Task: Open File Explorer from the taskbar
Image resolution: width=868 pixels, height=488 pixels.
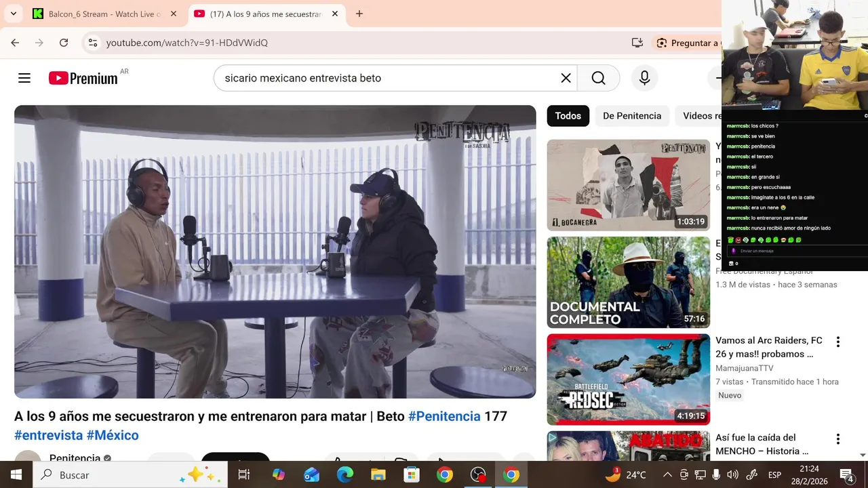Action: (378, 475)
